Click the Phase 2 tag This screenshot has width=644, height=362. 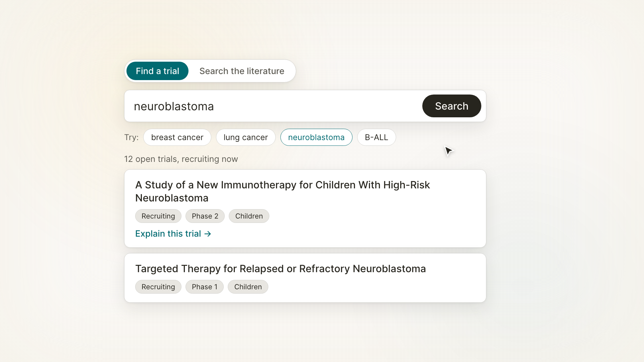click(205, 216)
